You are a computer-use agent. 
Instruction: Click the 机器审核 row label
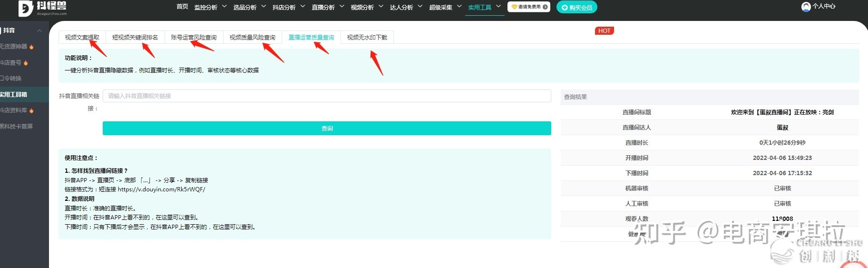(x=637, y=189)
